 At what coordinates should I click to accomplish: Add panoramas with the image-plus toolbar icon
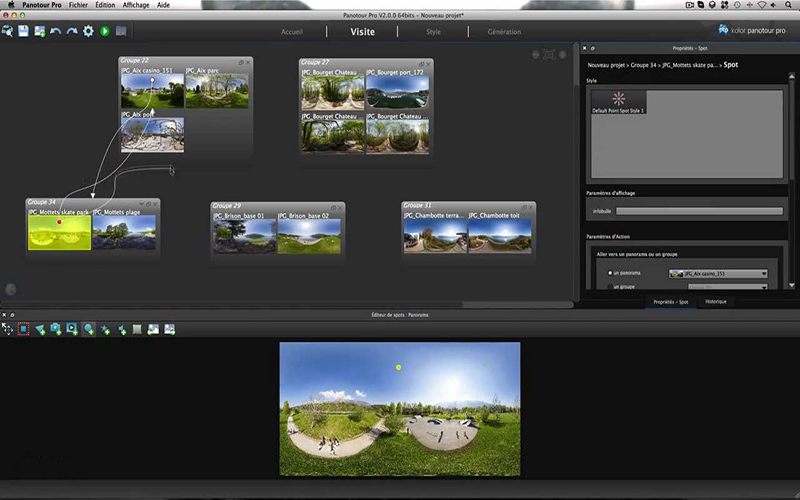coord(39,31)
